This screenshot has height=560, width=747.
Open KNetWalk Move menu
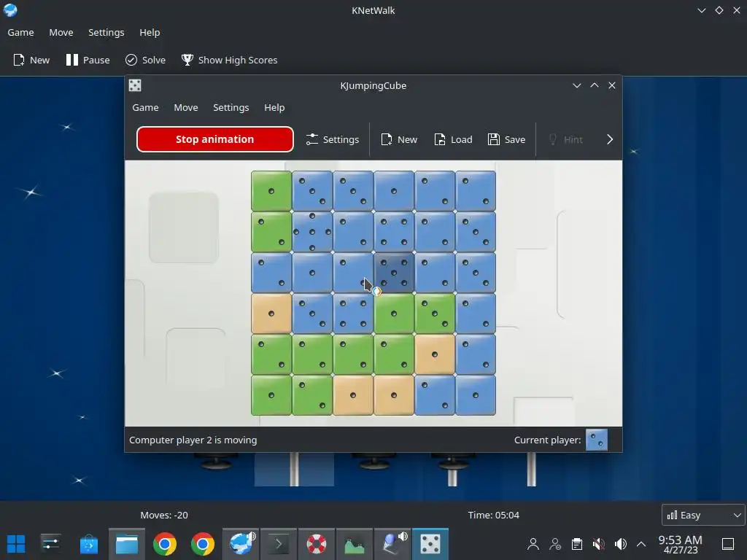pyautogui.click(x=61, y=32)
